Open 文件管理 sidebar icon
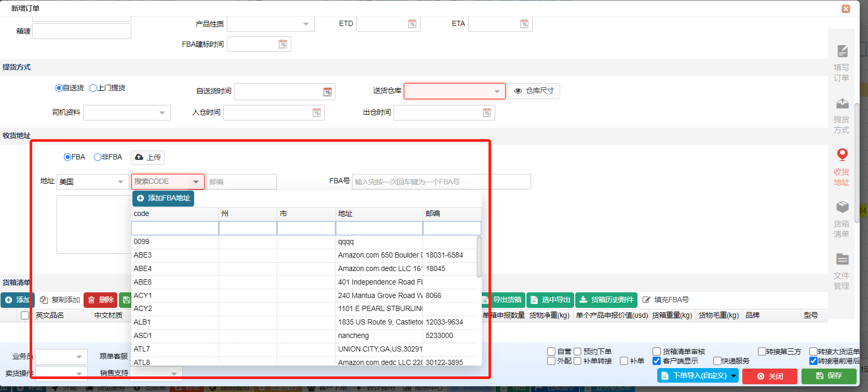 click(842, 259)
